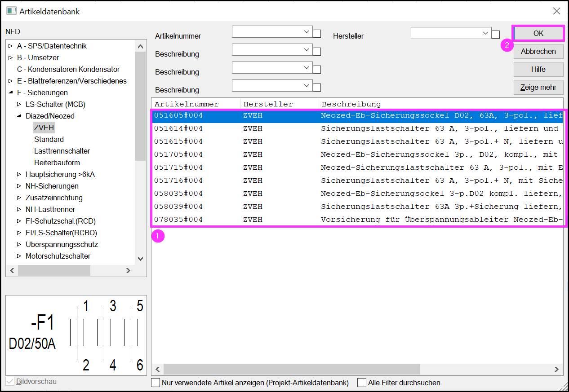569x392 pixels.
Task: Confirm the selection with OK
Action: pos(538,33)
